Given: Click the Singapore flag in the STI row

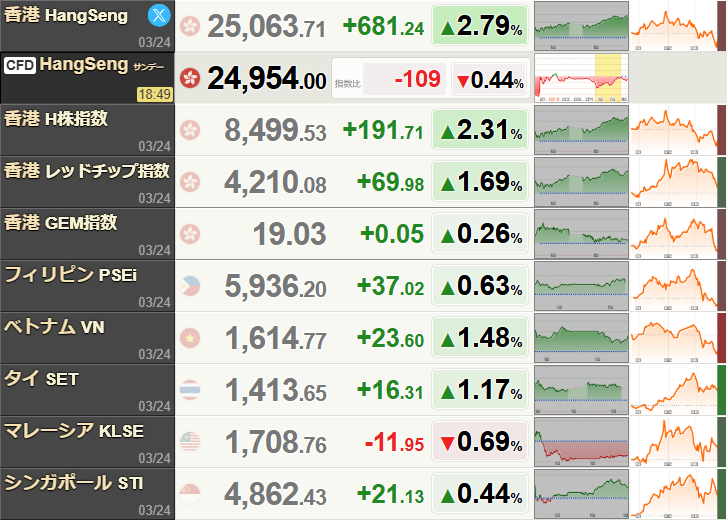Looking at the screenshot, I should tap(190, 494).
